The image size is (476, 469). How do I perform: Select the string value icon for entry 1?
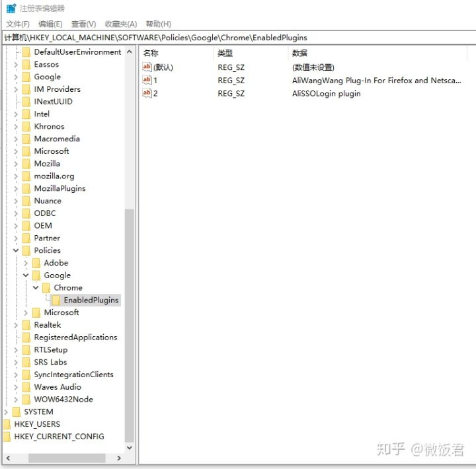147,80
